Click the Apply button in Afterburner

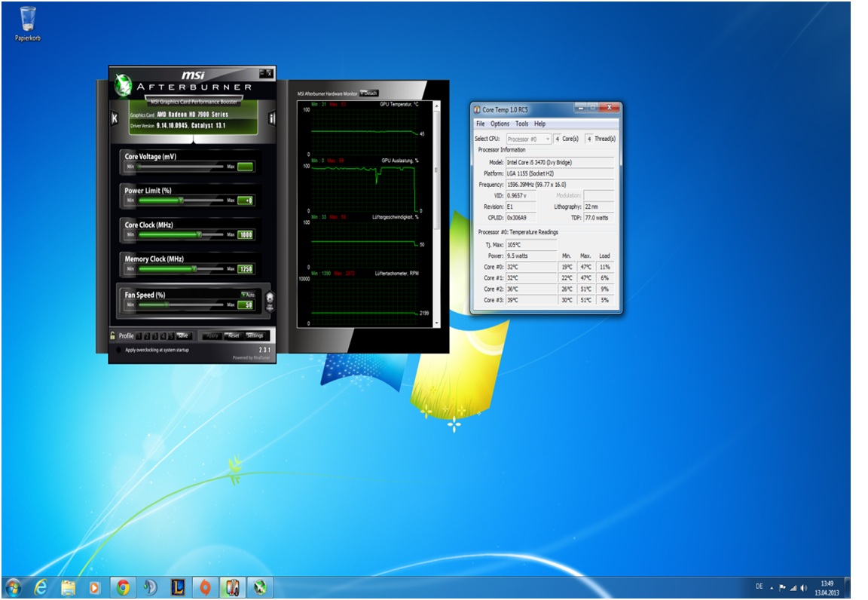coord(212,335)
